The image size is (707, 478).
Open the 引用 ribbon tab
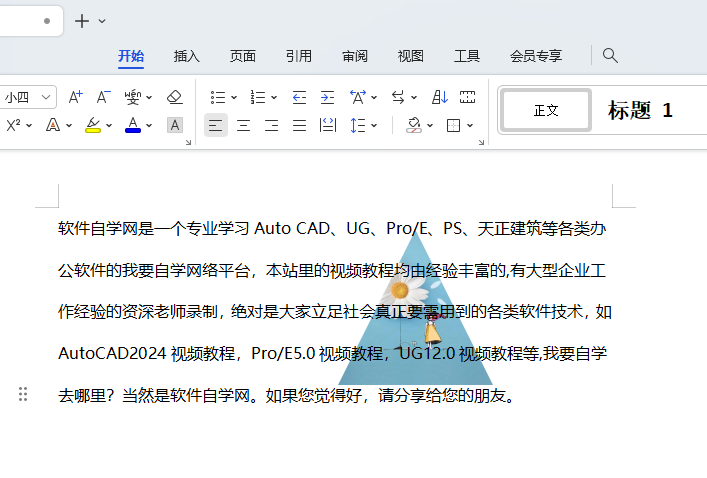298,56
